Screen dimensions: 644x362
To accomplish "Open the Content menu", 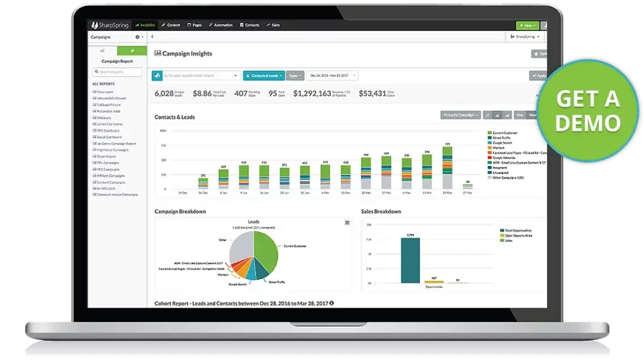I will tap(171, 25).
